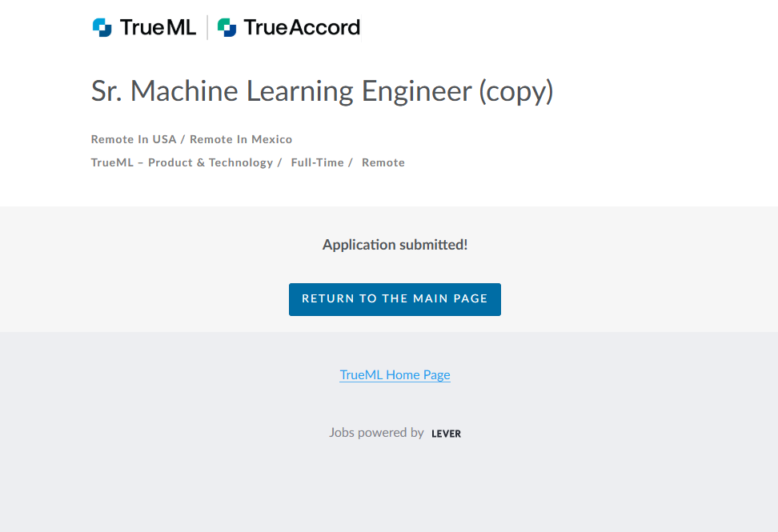The height and width of the screenshot is (532, 778).
Task: Click the Full-Time commitment label
Action: [317, 162]
